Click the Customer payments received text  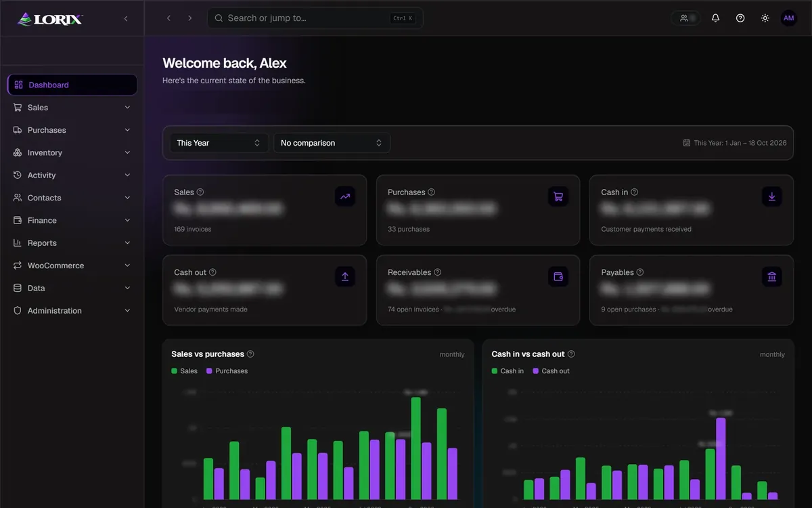click(x=646, y=229)
